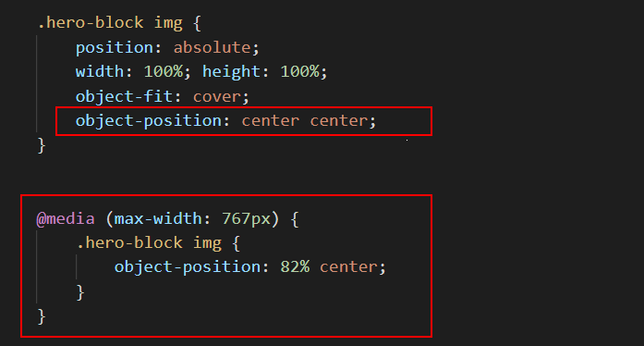The height and width of the screenshot is (346, 644).
Task: Click the object-position inside media query
Action: [188, 267]
